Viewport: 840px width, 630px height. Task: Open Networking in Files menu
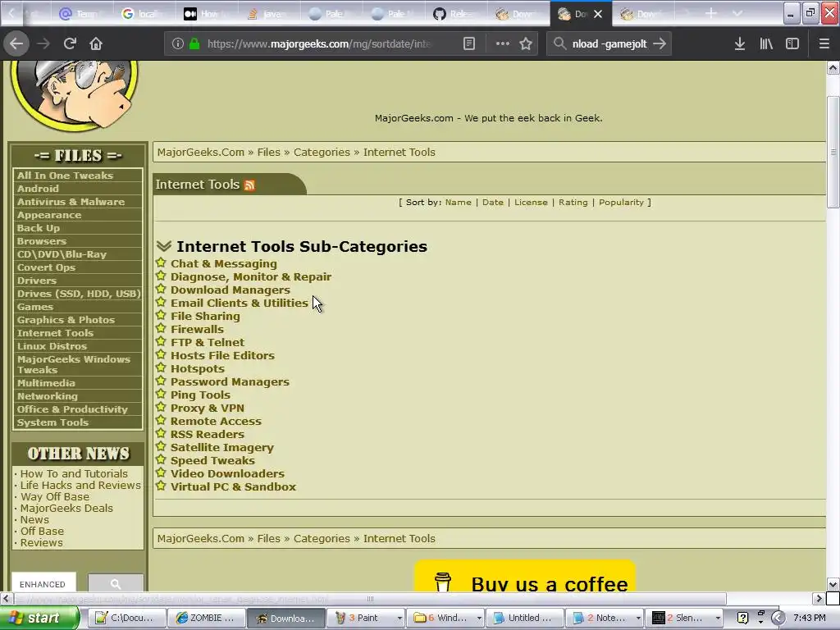coord(47,396)
